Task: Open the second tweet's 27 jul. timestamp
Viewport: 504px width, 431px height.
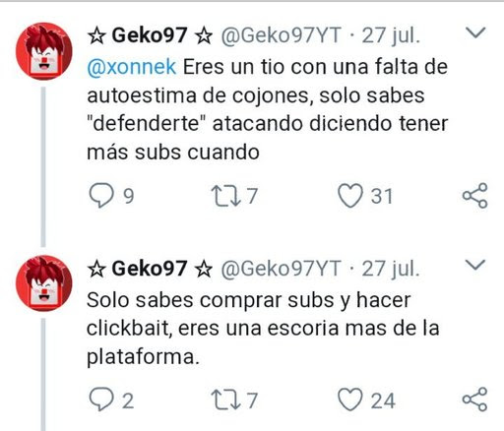Action: click(391, 269)
